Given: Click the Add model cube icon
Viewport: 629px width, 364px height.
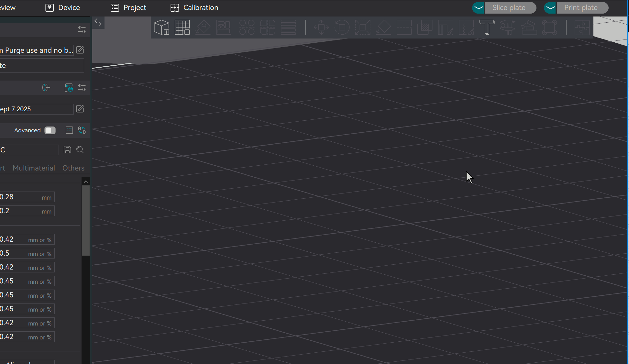Looking at the screenshot, I should click(x=161, y=27).
